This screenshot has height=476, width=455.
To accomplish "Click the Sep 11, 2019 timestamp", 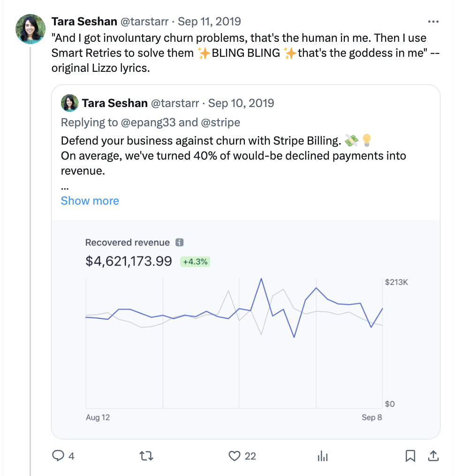I will (209, 22).
